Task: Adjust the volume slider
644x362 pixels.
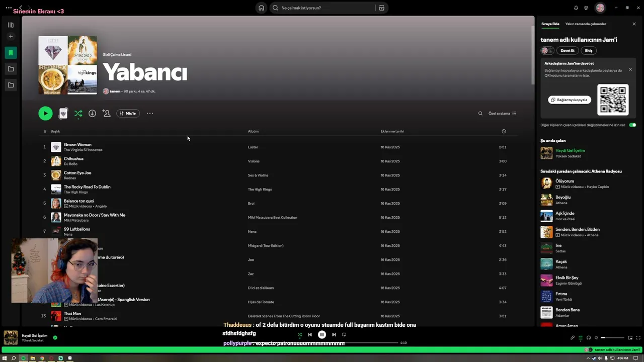Action: pyautogui.click(x=612, y=338)
